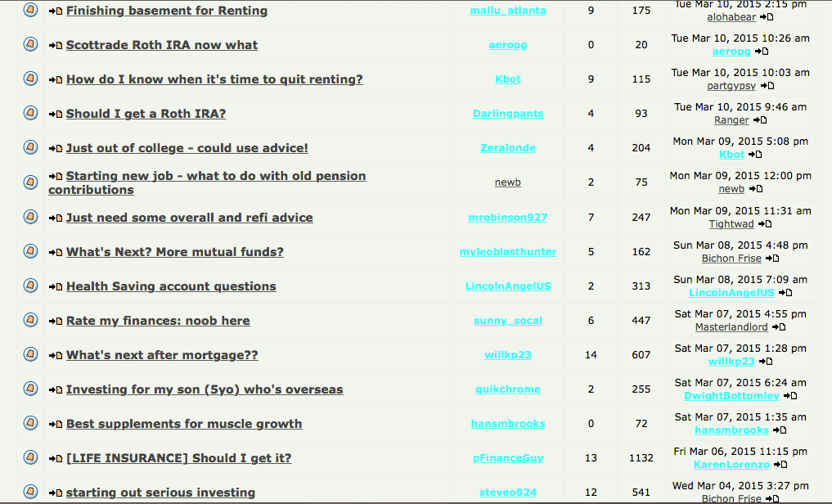The image size is (832, 504).
Task: Open last-post icon after KarenLorenzo
Action: point(780,465)
